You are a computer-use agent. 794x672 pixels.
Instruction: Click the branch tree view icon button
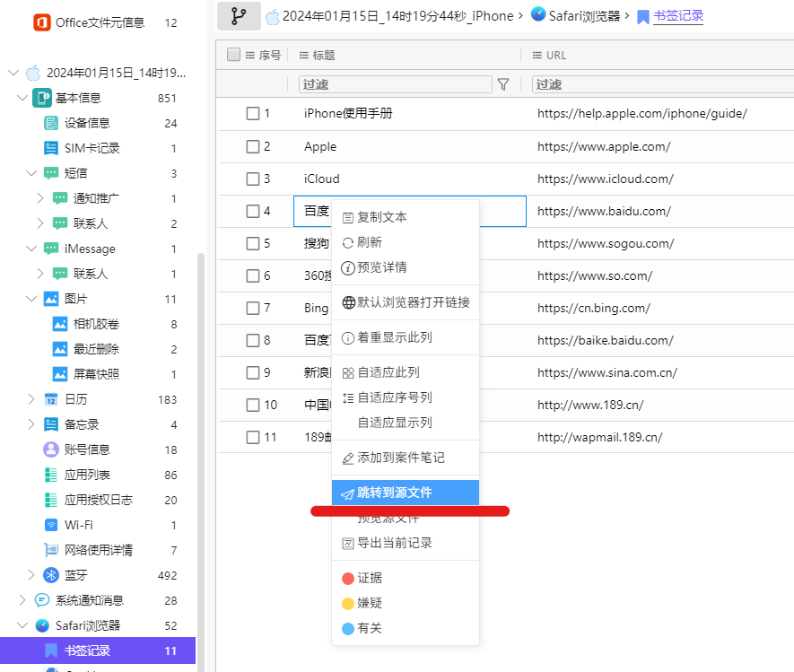pyautogui.click(x=239, y=16)
